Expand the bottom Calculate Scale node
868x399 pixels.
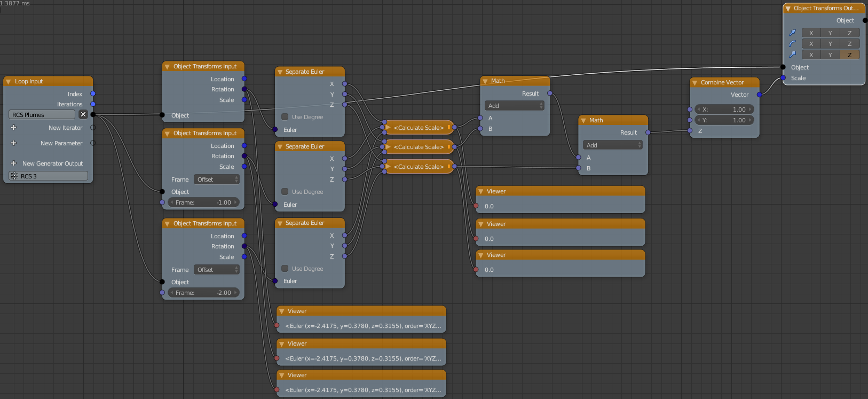pos(388,167)
